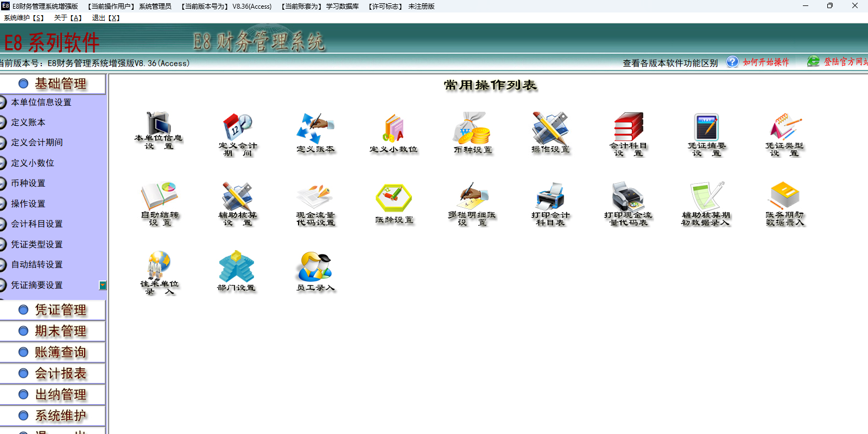The image size is (868, 434).
Task: Click the 账务期初数据录入 icon
Action: (784, 196)
